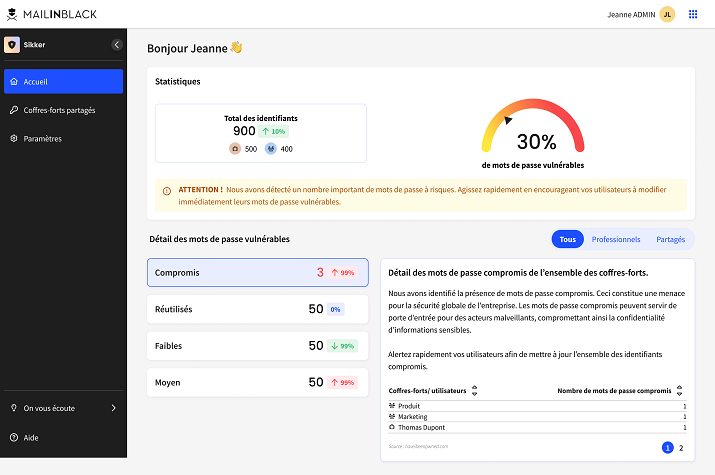
Task: Go to page 2 of table
Action: [681, 448]
